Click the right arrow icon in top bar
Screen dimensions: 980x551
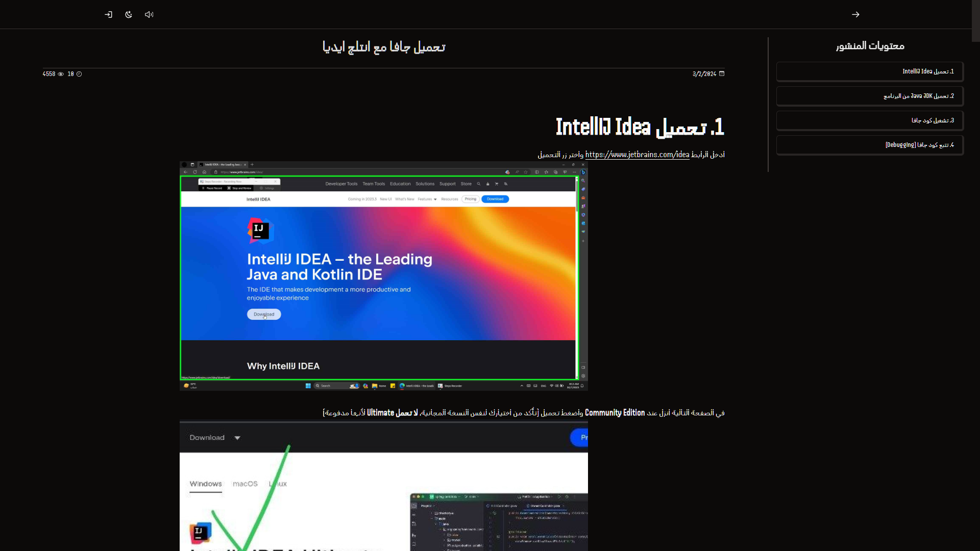[x=855, y=14]
